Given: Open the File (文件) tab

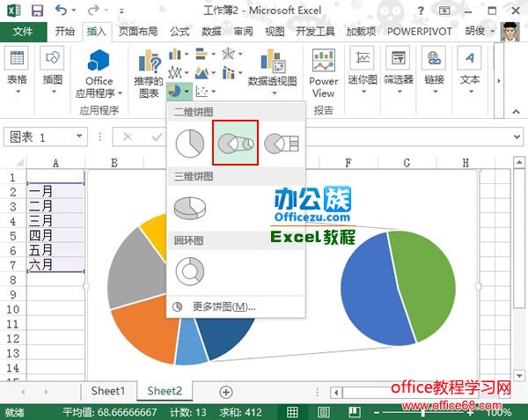Looking at the screenshot, I should [23, 32].
